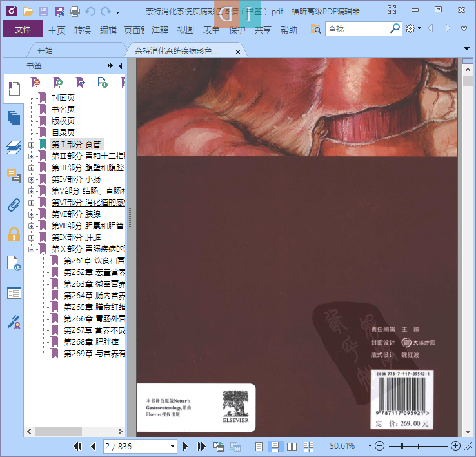Image resolution: width=476 pixels, height=457 pixels.
Task: Click the delete bookmark icon
Action: [35, 83]
